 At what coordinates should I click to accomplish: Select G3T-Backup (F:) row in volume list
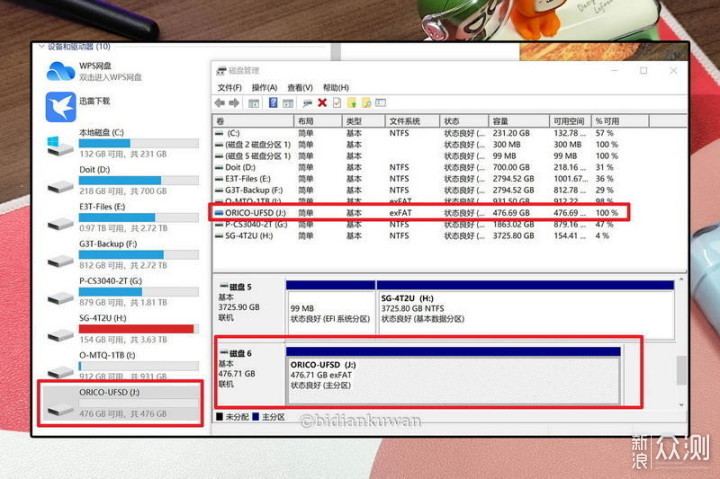[417, 190]
